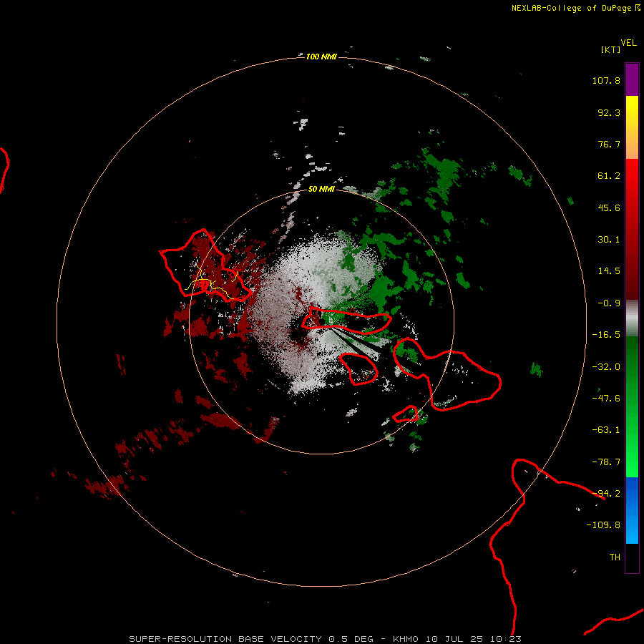Screen dimensions: 644x644
Task: Click the -47.6 legend value
Action: (606, 399)
